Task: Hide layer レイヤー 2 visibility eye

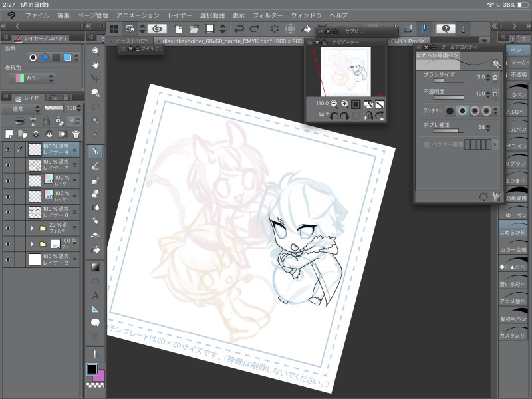Action: click(8, 259)
